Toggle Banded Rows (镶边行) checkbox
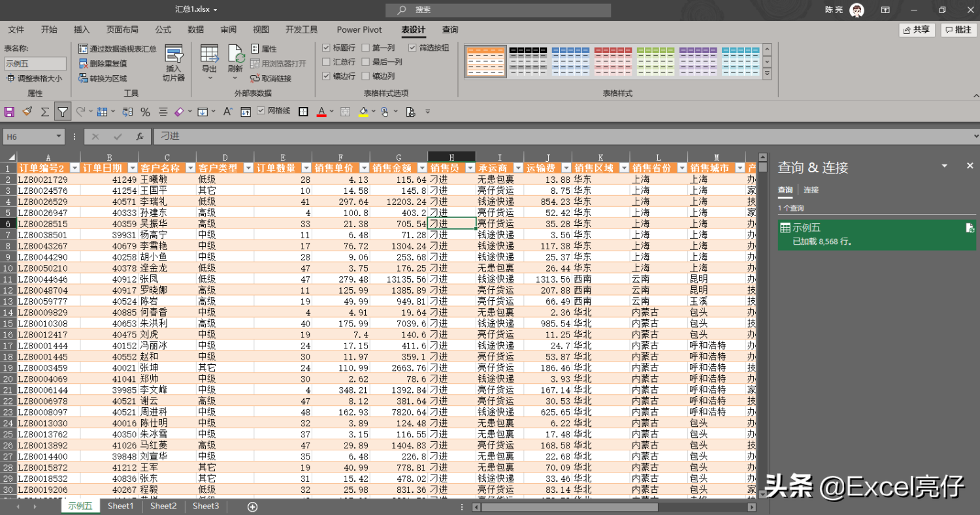The image size is (980, 515). point(327,76)
